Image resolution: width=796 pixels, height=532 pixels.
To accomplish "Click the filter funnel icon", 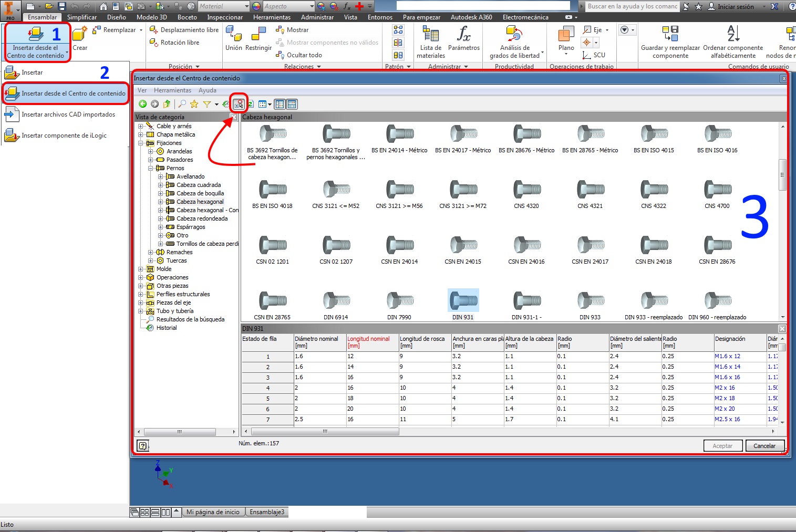I will coord(207,104).
